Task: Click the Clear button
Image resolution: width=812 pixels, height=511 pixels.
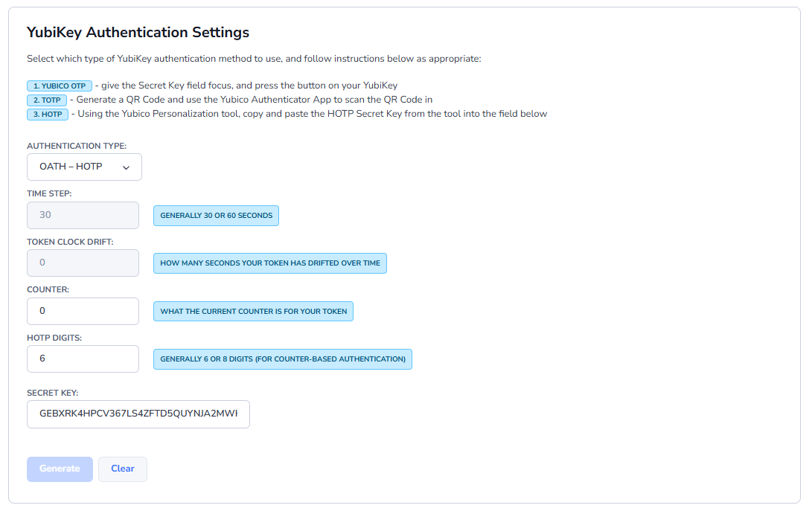Action: tap(123, 469)
